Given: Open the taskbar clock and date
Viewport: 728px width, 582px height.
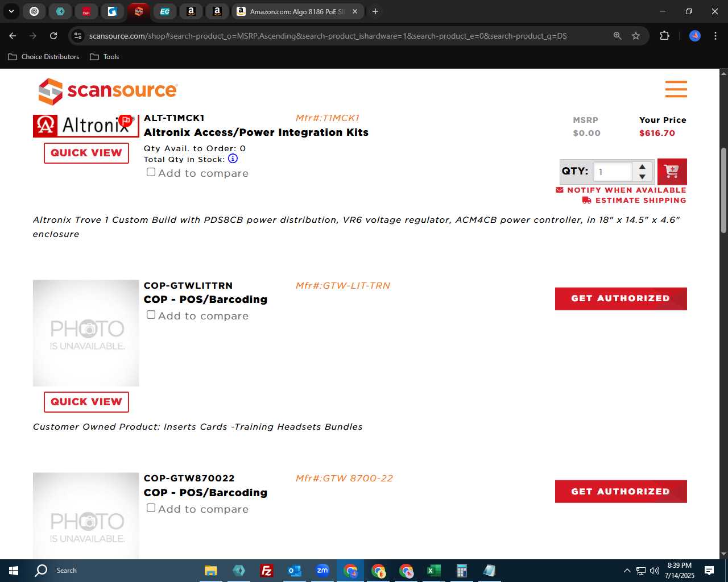Looking at the screenshot, I should (x=680, y=571).
